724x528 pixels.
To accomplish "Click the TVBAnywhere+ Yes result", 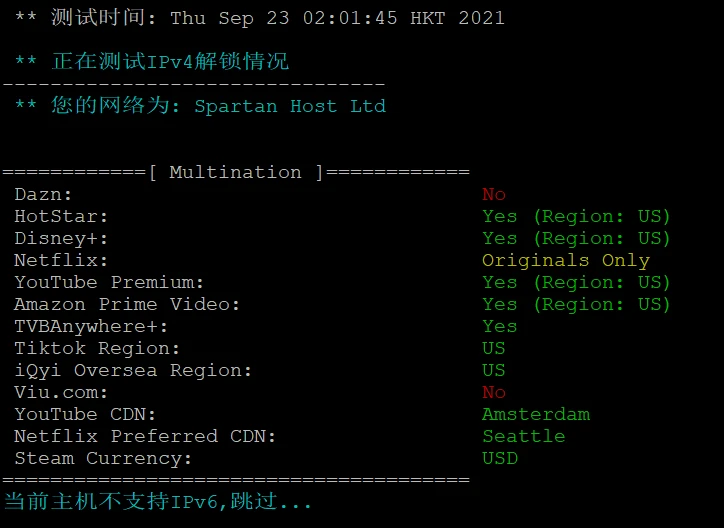I will (500, 326).
